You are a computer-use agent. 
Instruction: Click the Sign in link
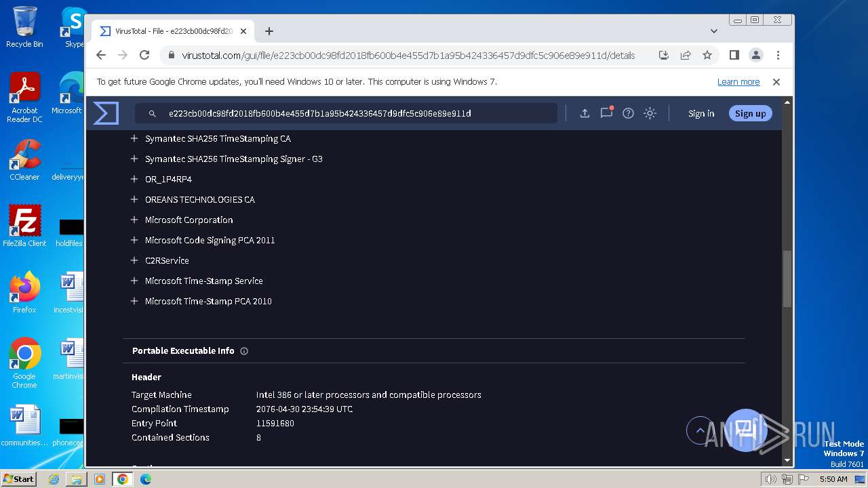click(701, 114)
